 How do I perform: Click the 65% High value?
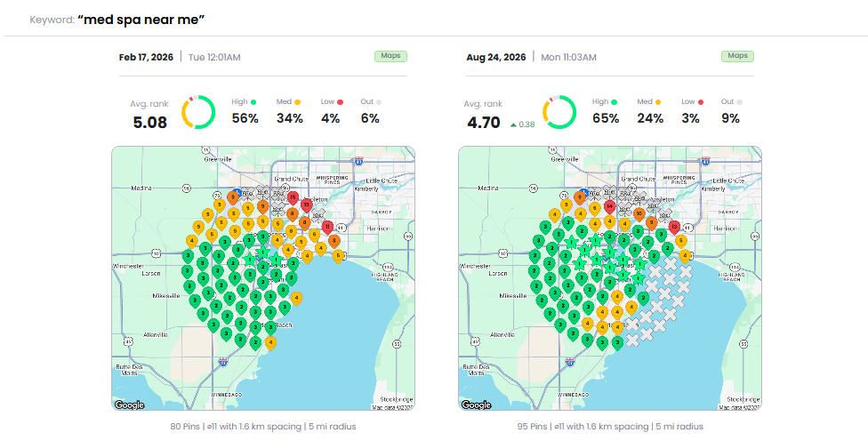click(606, 118)
